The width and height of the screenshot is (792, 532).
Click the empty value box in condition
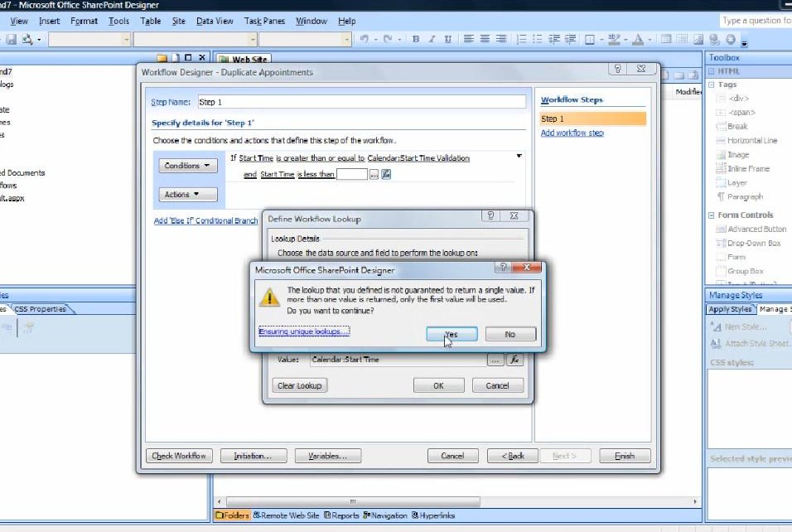[351, 174]
